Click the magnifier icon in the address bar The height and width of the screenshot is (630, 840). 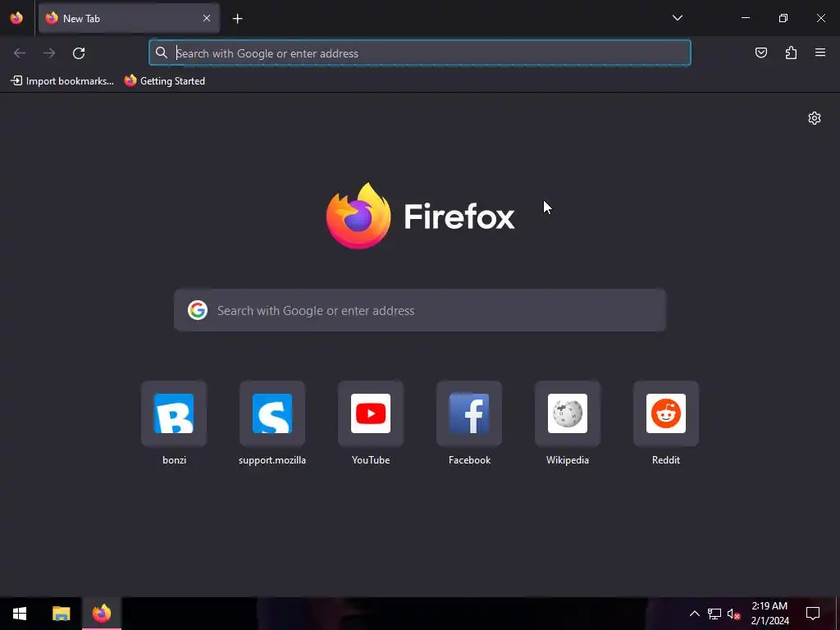click(x=162, y=52)
